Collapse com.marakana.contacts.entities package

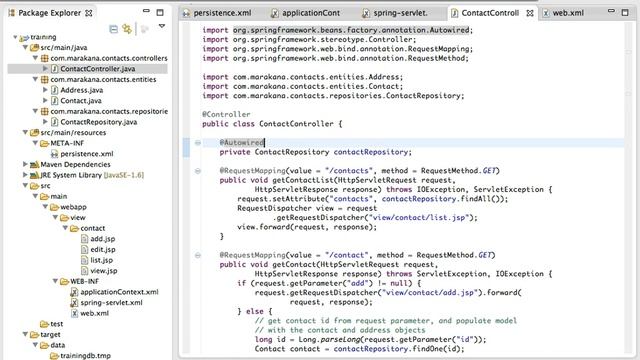click(35, 79)
